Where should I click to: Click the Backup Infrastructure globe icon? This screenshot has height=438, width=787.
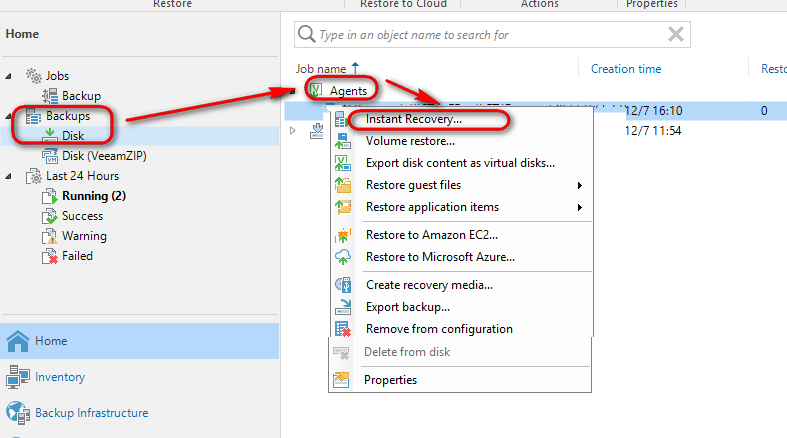tap(18, 413)
